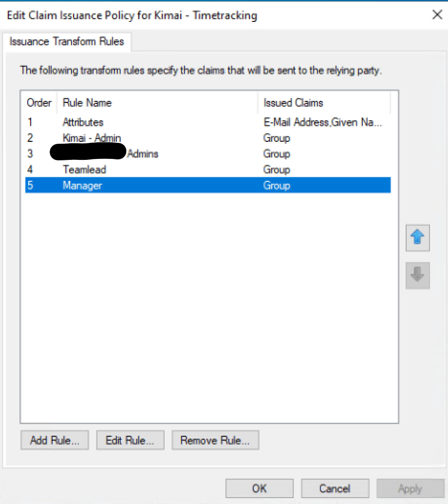This screenshot has height=504, width=448.
Task: Close the Edit Claim Issuance Policy dialog
Action: [437, 15]
